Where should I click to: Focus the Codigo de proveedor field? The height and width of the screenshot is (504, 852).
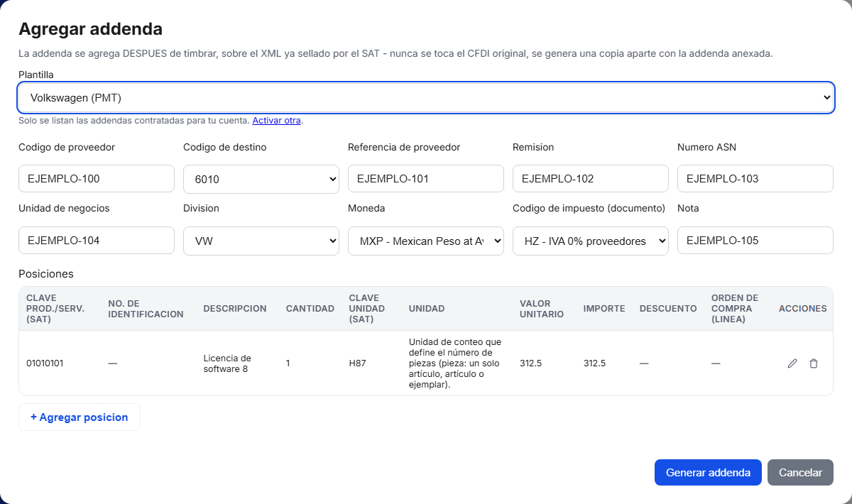click(97, 179)
